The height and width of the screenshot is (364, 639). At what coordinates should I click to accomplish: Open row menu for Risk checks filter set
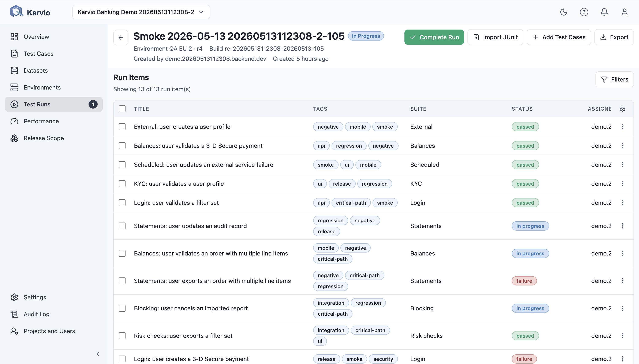click(x=623, y=336)
